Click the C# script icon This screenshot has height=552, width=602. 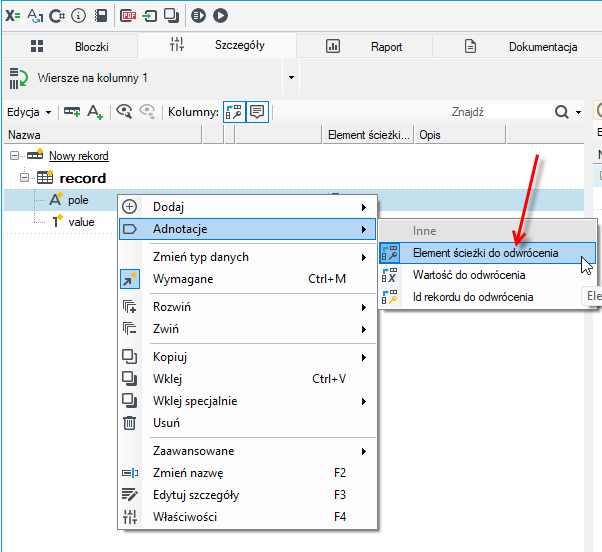57,16
